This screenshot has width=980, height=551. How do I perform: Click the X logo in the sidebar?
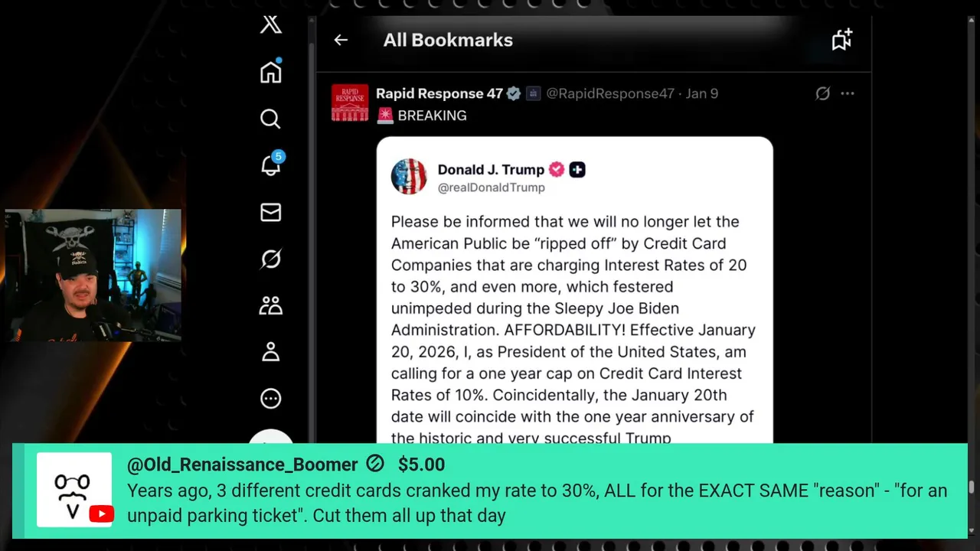(271, 24)
